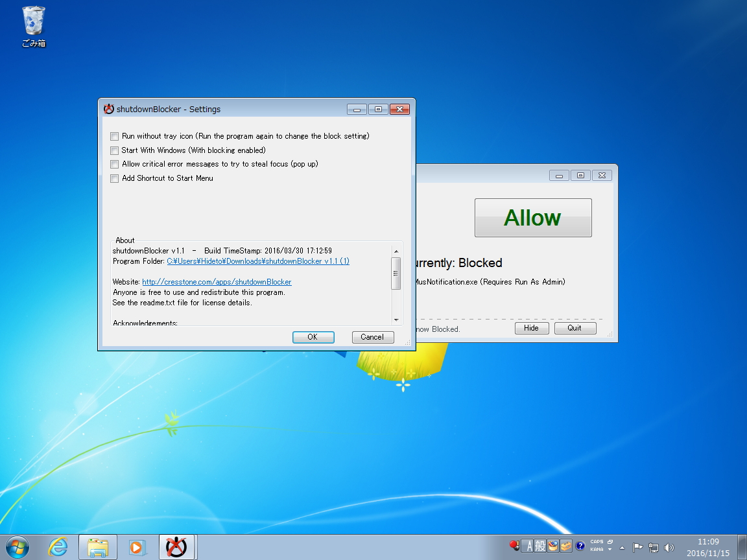Open the Program Folder path link

click(x=257, y=261)
